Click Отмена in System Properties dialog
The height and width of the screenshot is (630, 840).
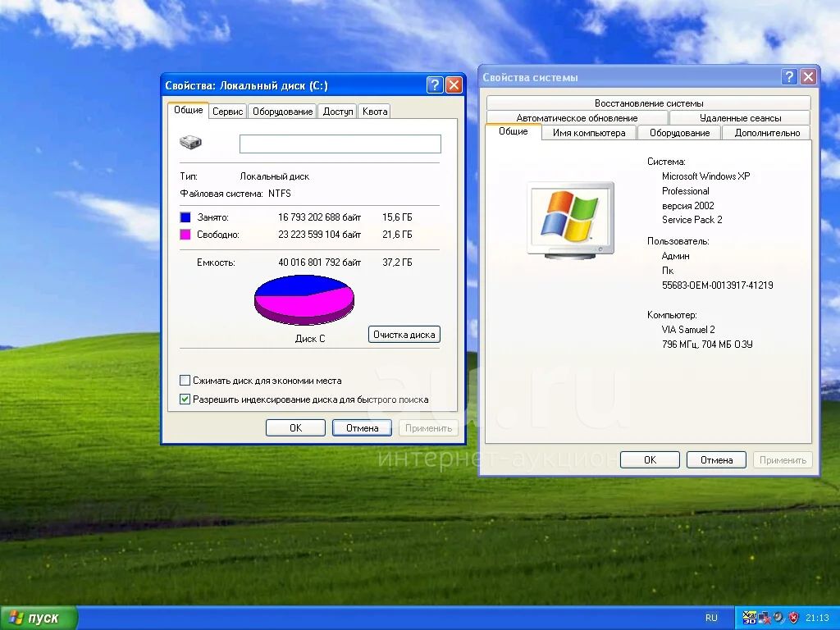(x=716, y=459)
